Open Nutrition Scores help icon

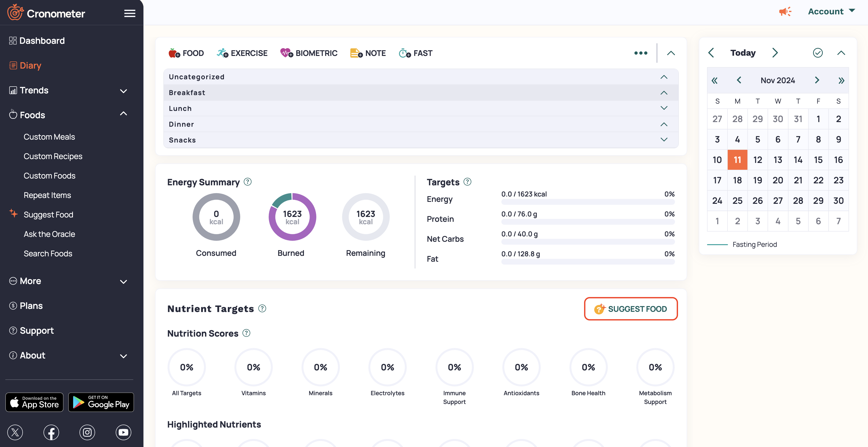pos(246,333)
